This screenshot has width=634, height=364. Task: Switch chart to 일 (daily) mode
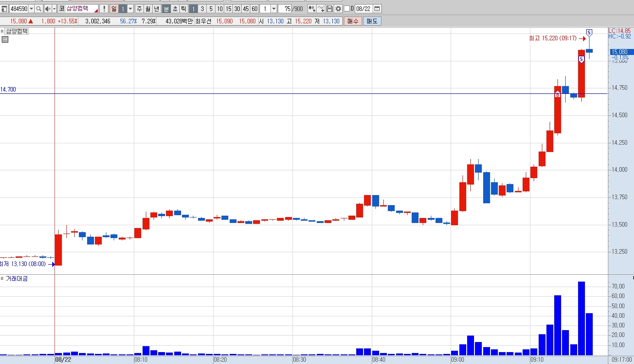pos(114,9)
